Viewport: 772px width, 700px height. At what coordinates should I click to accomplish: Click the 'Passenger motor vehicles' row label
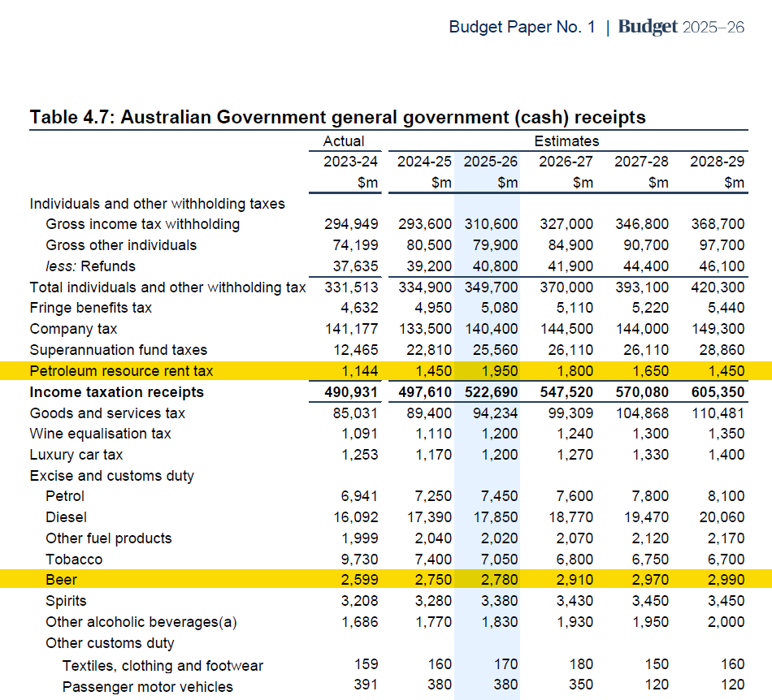(x=147, y=686)
